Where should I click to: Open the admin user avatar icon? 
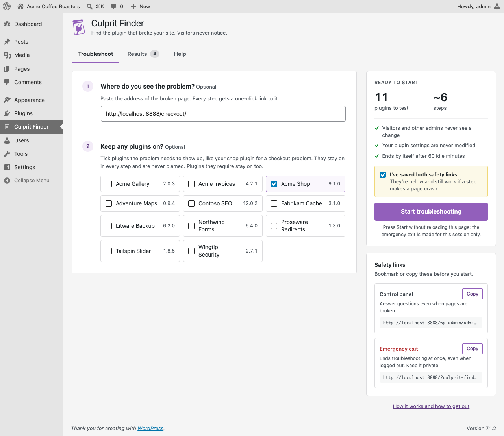(x=497, y=6)
